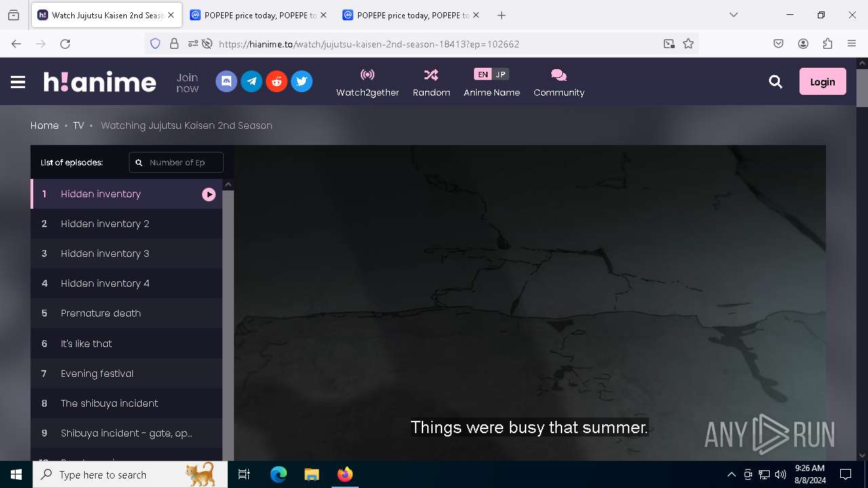Open Watch2gether
This screenshot has width=868, height=488.
[x=368, y=83]
